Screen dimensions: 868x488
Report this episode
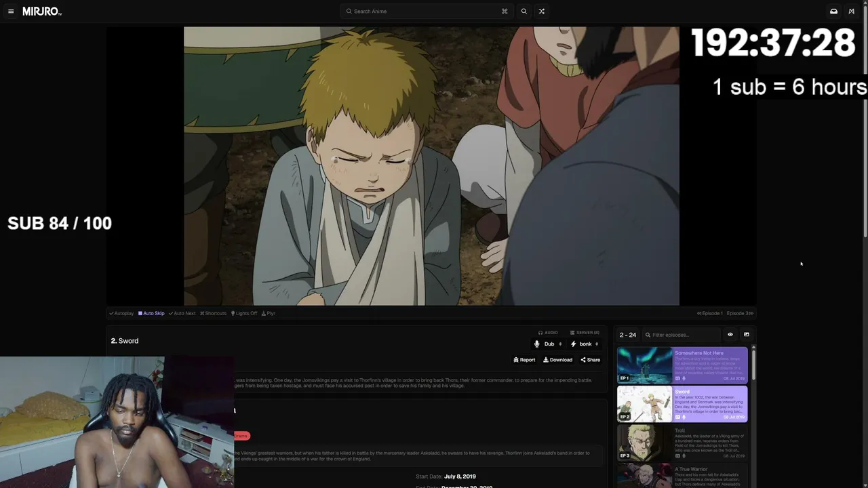[x=524, y=360]
